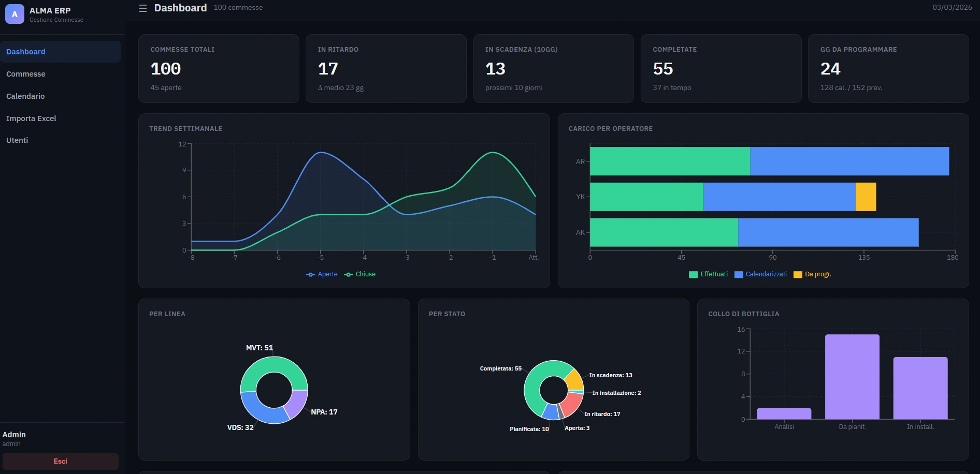This screenshot has width=980, height=474.
Task: Click the Analisi bottleneck bar
Action: (784, 413)
